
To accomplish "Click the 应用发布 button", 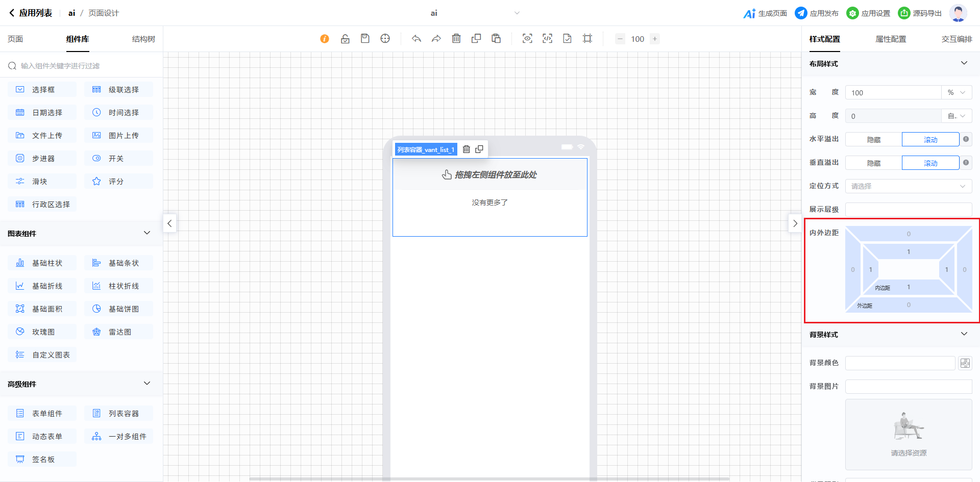I will pyautogui.click(x=817, y=13).
